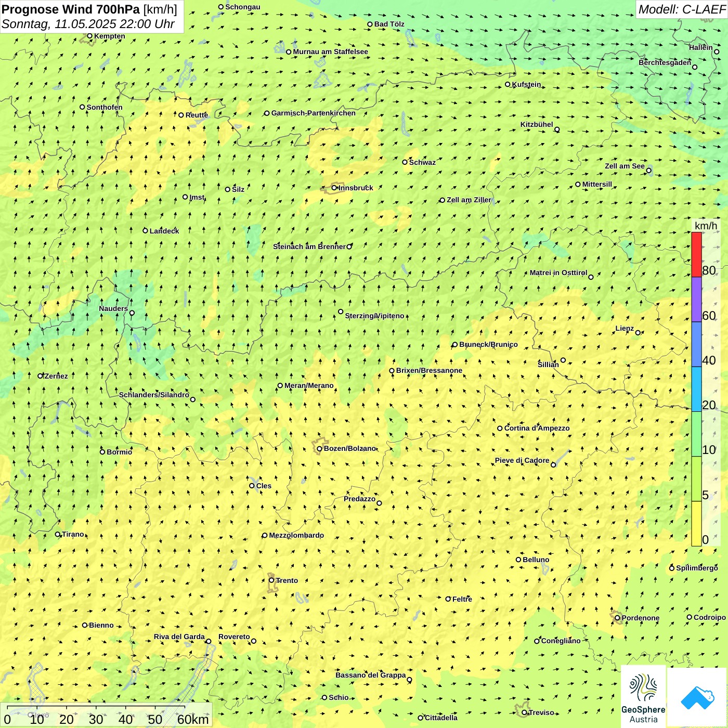728x728 pixels.
Task: Click the purple 60 km/h legend color
Action: pyautogui.click(x=696, y=300)
